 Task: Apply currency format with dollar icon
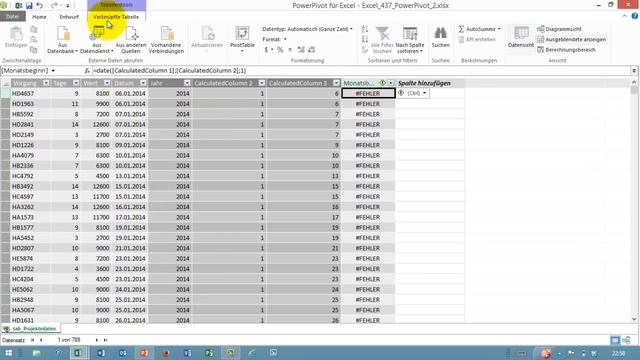pos(267,50)
